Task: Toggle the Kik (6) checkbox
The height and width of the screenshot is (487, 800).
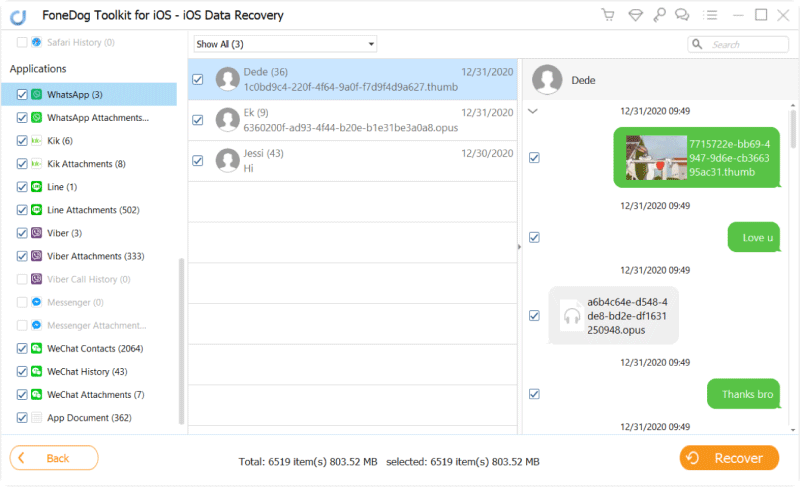Action: tap(22, 140)
